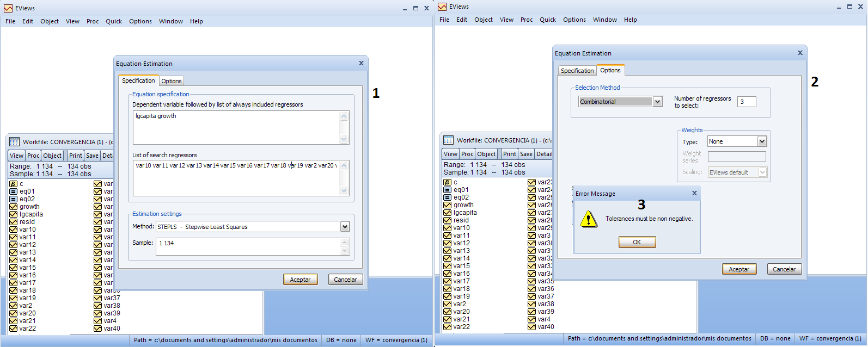Screen dimensions: 868x347
Task: Click Cancelar in right Equation Estimation dialog
Action: (x=784, y=269)
